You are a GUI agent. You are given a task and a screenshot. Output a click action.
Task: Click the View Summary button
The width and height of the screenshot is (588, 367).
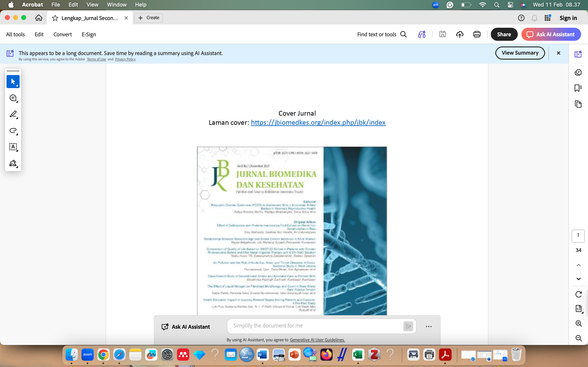coord(520,53)
